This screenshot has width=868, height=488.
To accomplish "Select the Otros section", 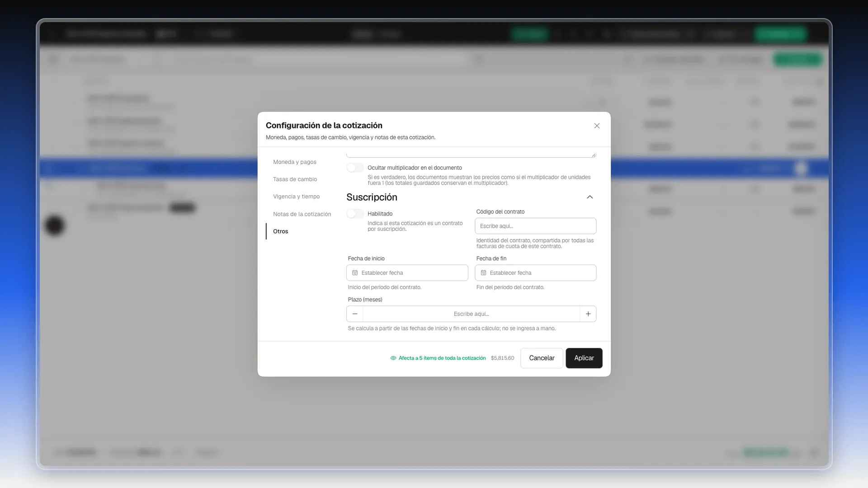I will point(280,231).
